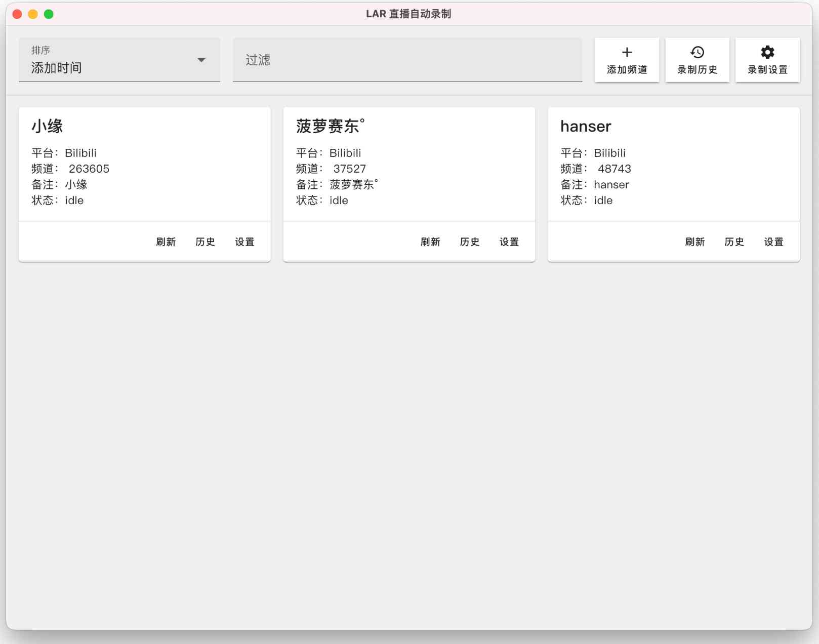Select the hanser channel card title
The width and height of the screenshot is (819, 644).
click(x=586, y=126)
